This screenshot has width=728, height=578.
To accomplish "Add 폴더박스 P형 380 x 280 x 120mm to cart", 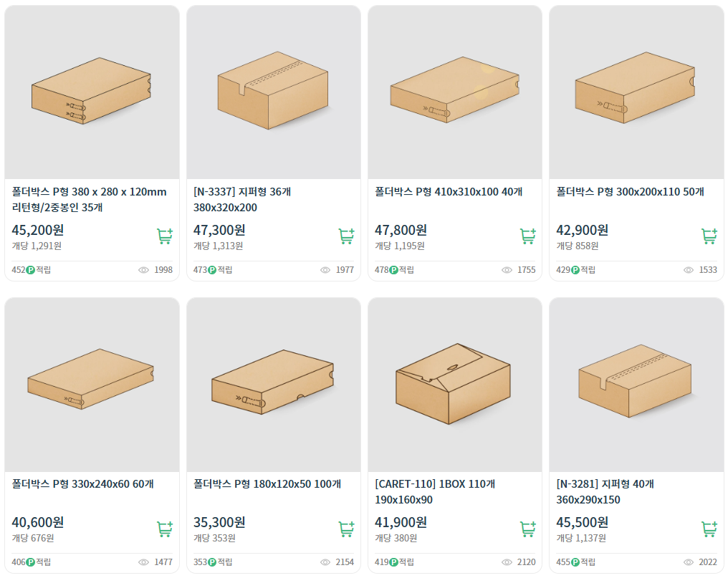I will point(165,236).
